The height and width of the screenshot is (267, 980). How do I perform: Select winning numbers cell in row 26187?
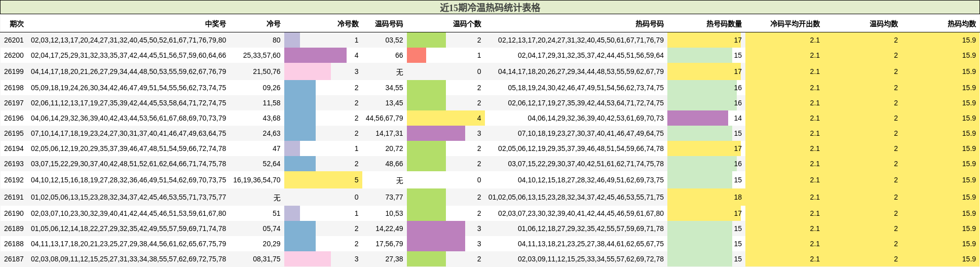click(128, 259)
